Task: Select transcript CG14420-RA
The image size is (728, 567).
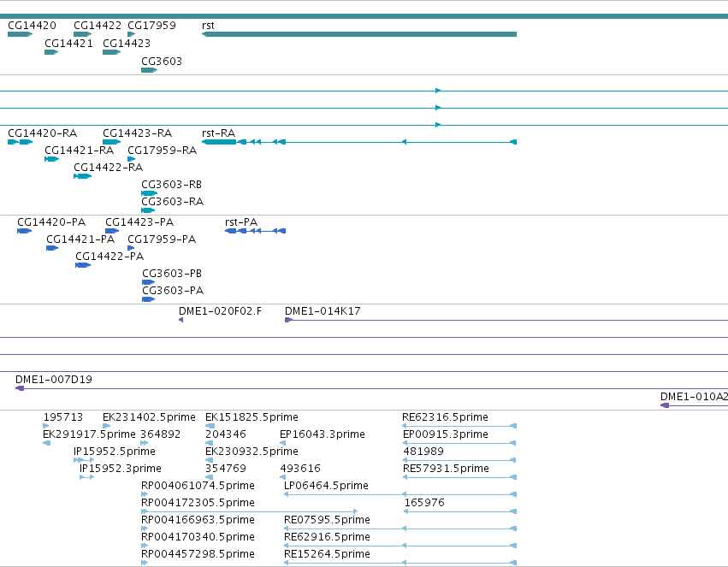Action: (x=42, y=133)
